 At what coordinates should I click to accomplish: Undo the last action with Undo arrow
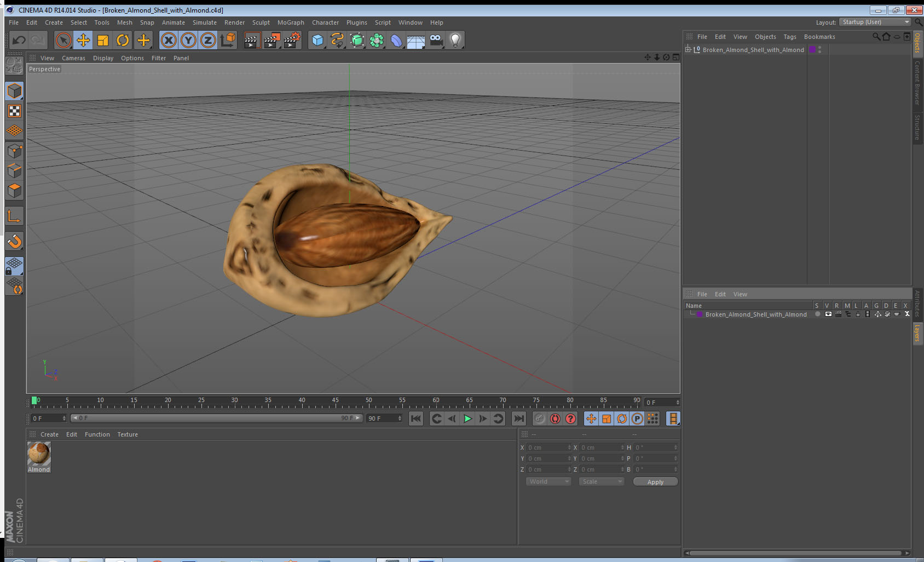19,40
